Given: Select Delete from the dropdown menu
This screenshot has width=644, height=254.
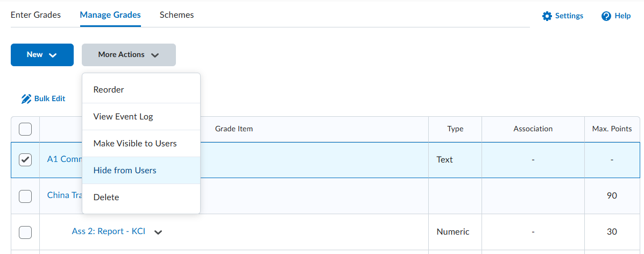Looking at the screenshot, I should (106, 197).
